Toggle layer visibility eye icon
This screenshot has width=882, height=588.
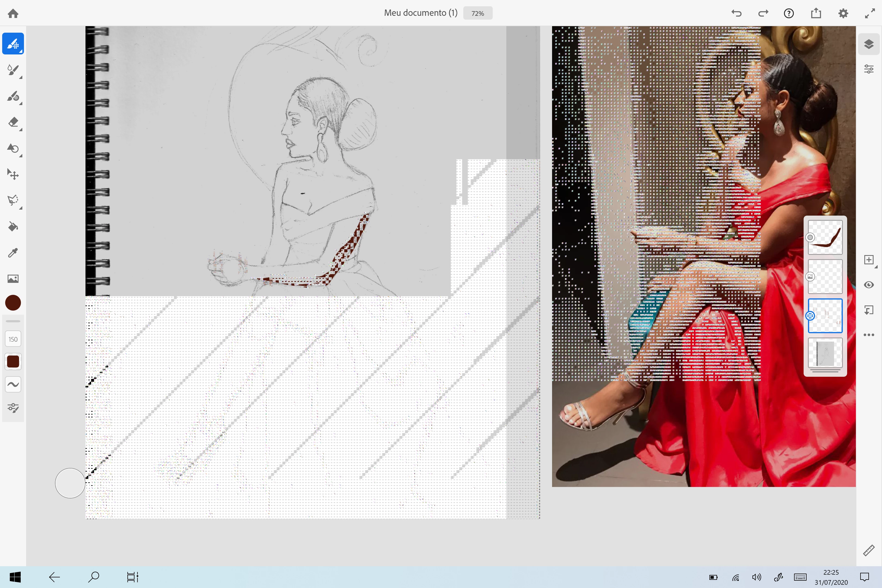(869, 285)
